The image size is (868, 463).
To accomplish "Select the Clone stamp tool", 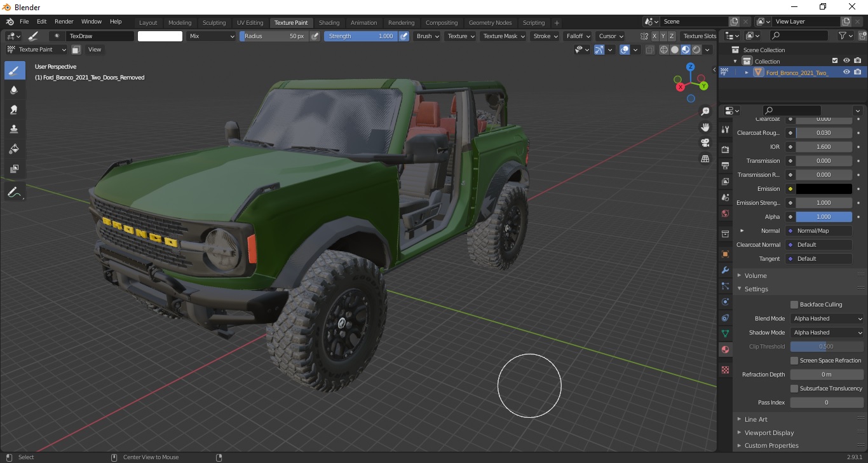I will 15,129.
